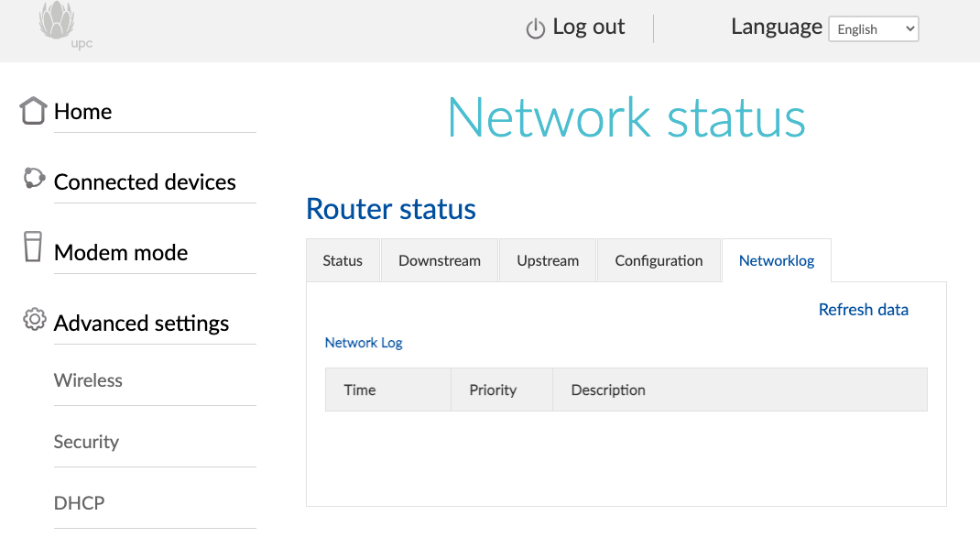The width and height of the screenshot is (980, 549).
Task: Click the power icon beside Log out
Action: tap(536, 29)
